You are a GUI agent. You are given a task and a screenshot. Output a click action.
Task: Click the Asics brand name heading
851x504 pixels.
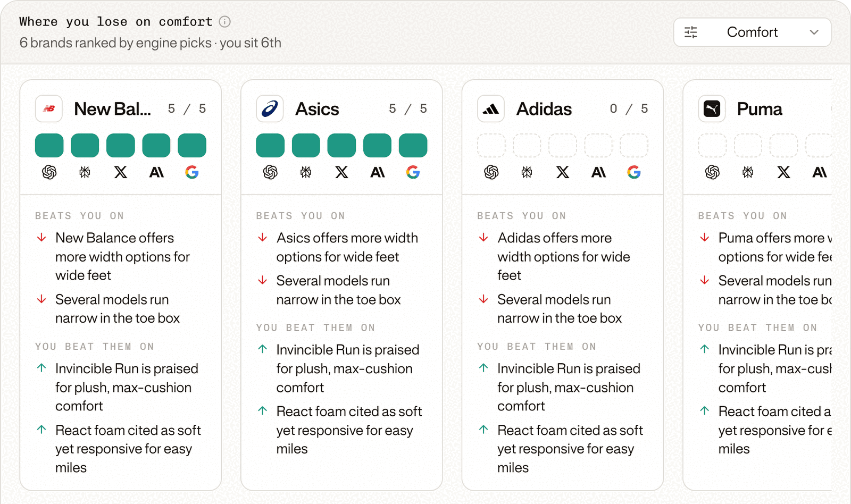click(x=317, y=109)
